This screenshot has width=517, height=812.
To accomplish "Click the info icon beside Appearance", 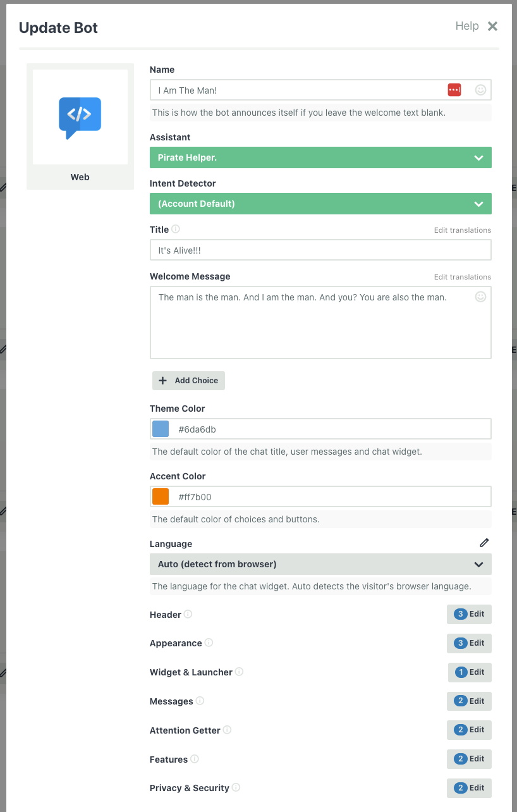I will click(x=209, y=643).
